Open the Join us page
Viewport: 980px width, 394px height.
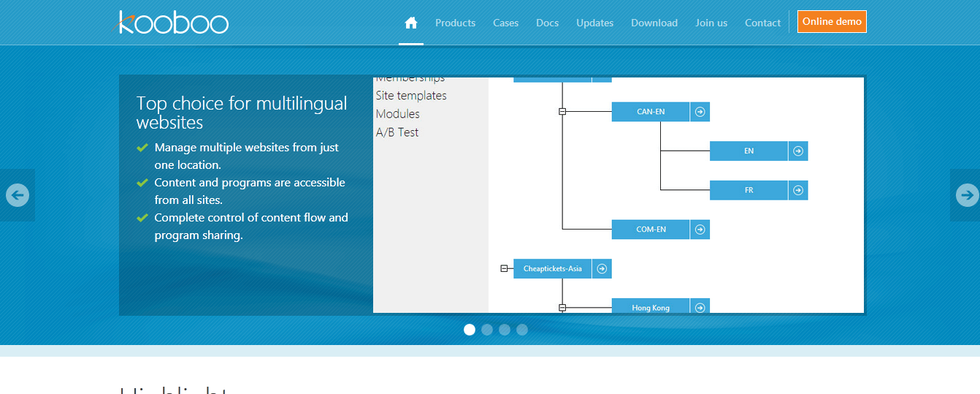(711, 23)
